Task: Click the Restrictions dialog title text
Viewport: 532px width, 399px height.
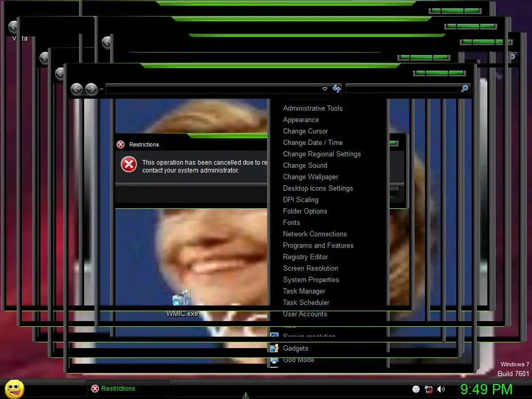Action: pos(144,144)
